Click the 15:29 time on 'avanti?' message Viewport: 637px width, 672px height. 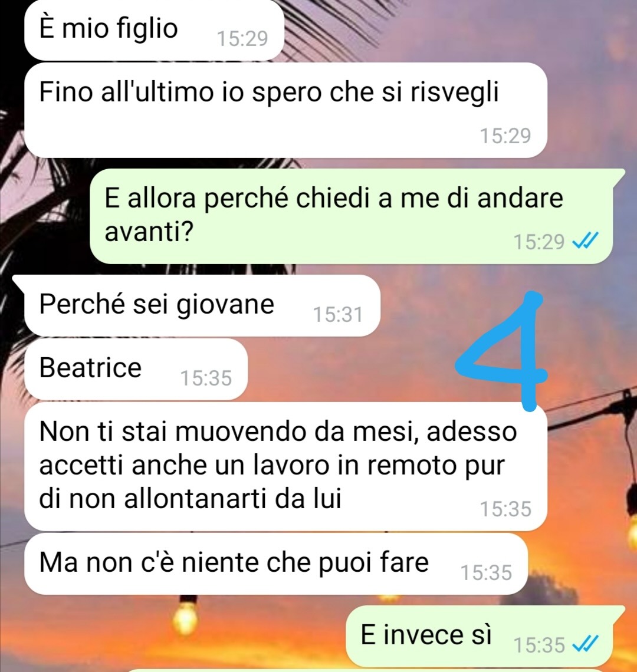pyautogui.click(x=539, y=242)
